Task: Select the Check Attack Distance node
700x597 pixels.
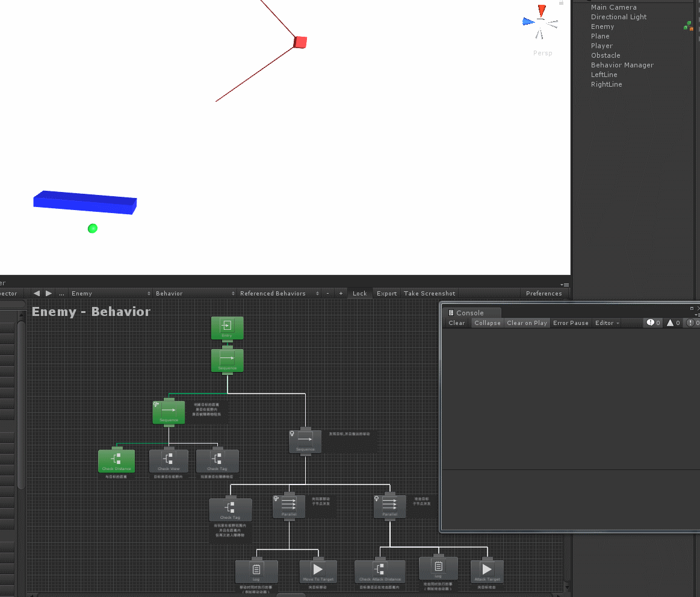Action: (380, 572)
